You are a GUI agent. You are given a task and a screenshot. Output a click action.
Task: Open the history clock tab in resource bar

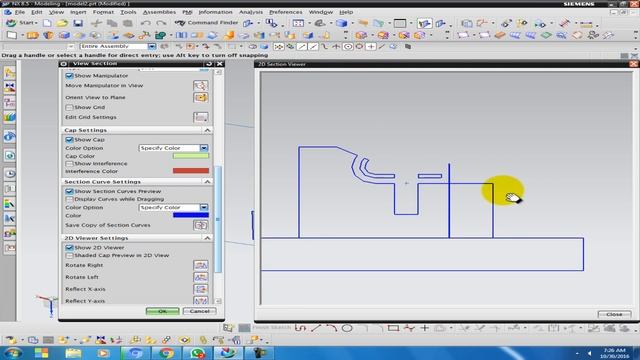tap(9, 173)
